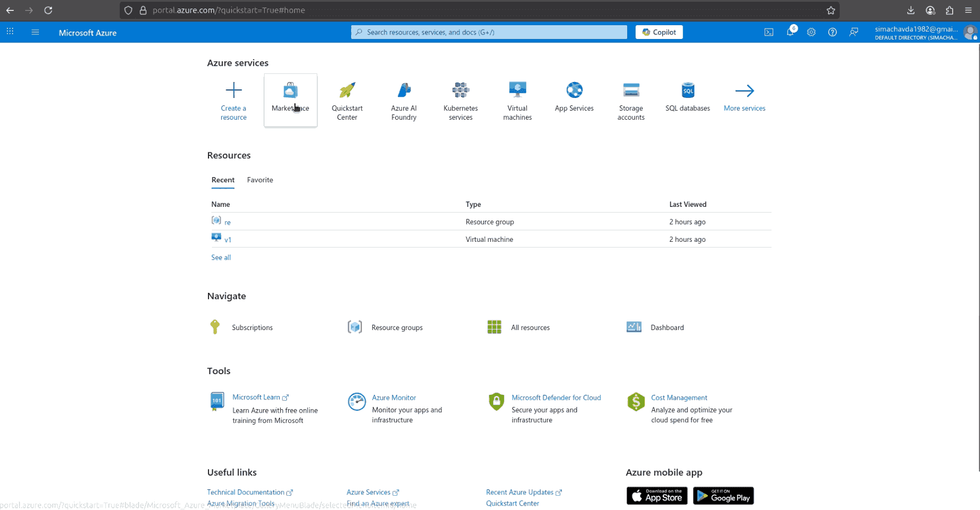Open Virtual machines service

click(517, 100)
